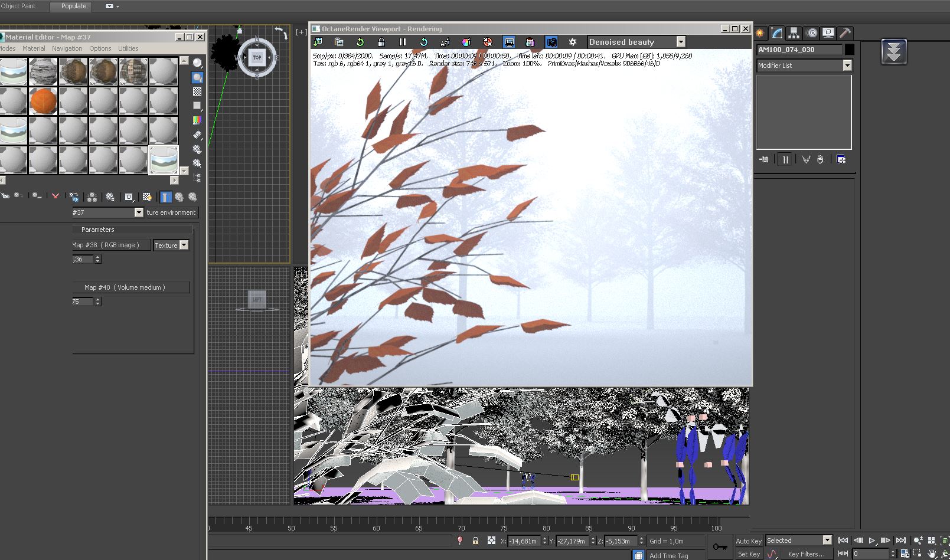Open the Material menu in Material Editor

tap(34, 48)
